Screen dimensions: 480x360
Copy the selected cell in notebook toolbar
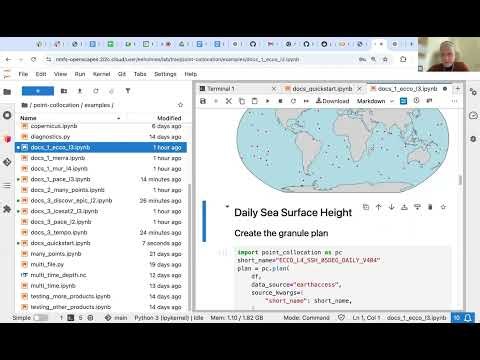pyautogui.click(x=242, y=101)
